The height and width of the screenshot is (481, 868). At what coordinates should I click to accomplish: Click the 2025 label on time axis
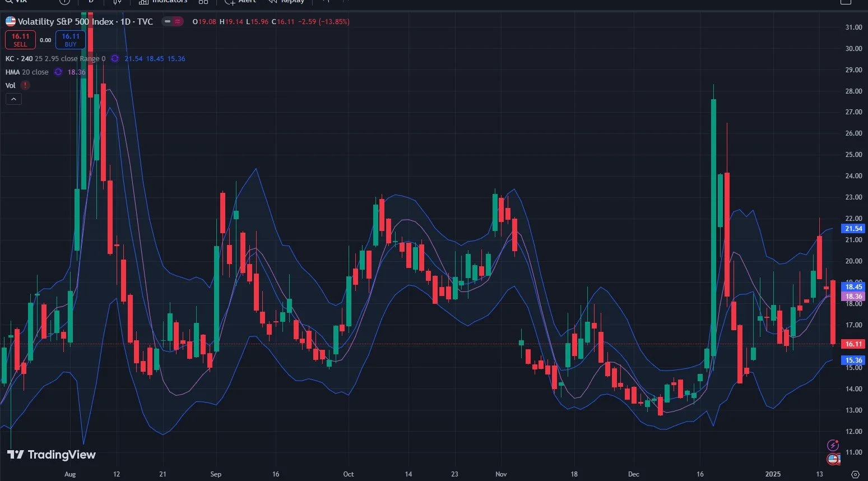(773, 474)
